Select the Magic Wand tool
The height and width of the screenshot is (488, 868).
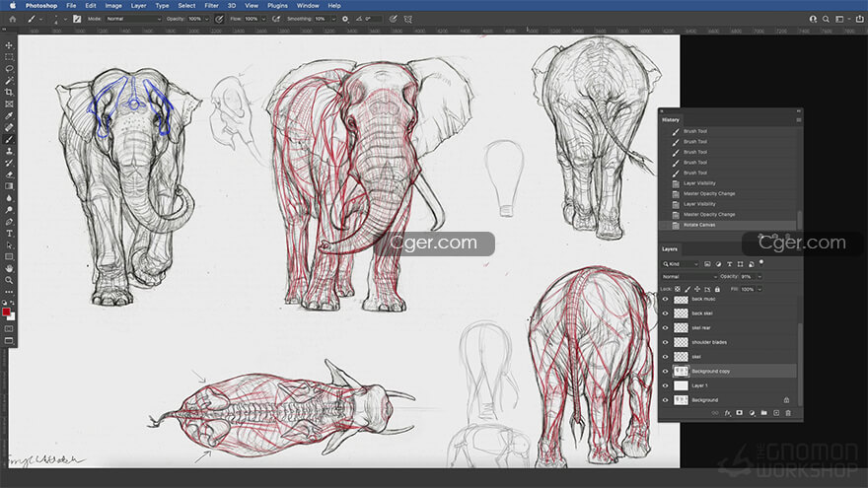[9, 81]
